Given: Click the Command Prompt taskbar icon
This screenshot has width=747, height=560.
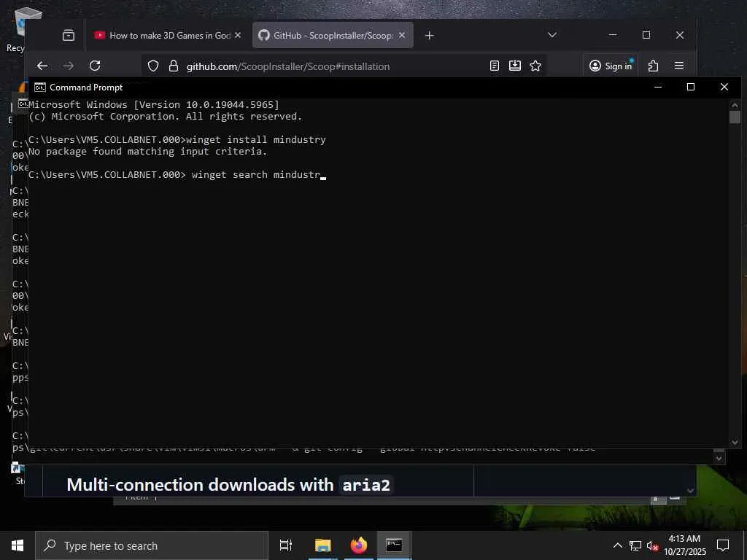Looking at the screenshot, I should point(394,545).
